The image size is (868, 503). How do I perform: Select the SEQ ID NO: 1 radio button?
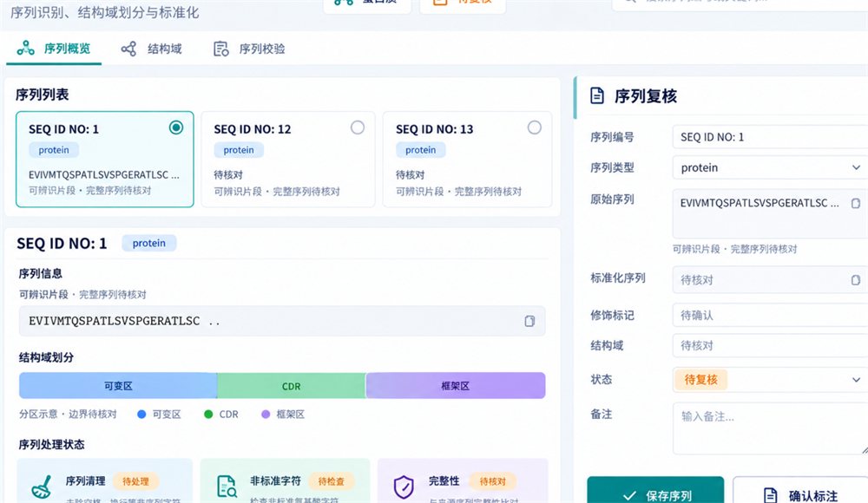click(176, 127)
